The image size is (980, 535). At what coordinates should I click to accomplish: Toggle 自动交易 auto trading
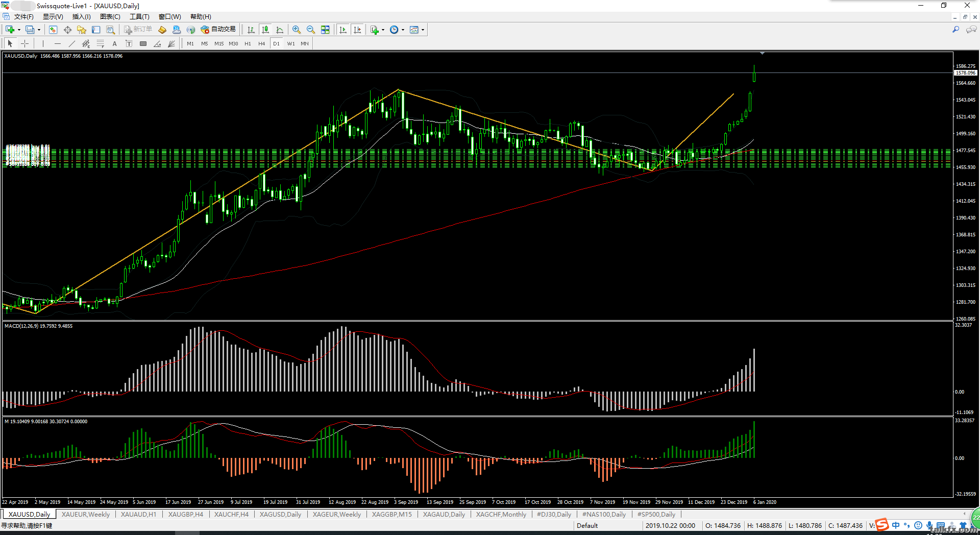click(218, 30)
